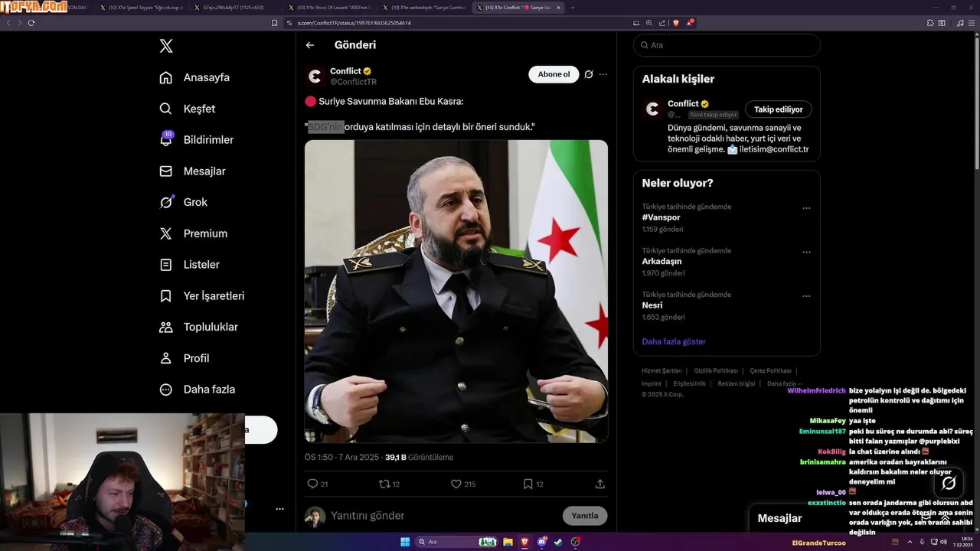The image size is (980, 551).
Task: Open Bildirimler notifications
Action: [x=196, y=140]
